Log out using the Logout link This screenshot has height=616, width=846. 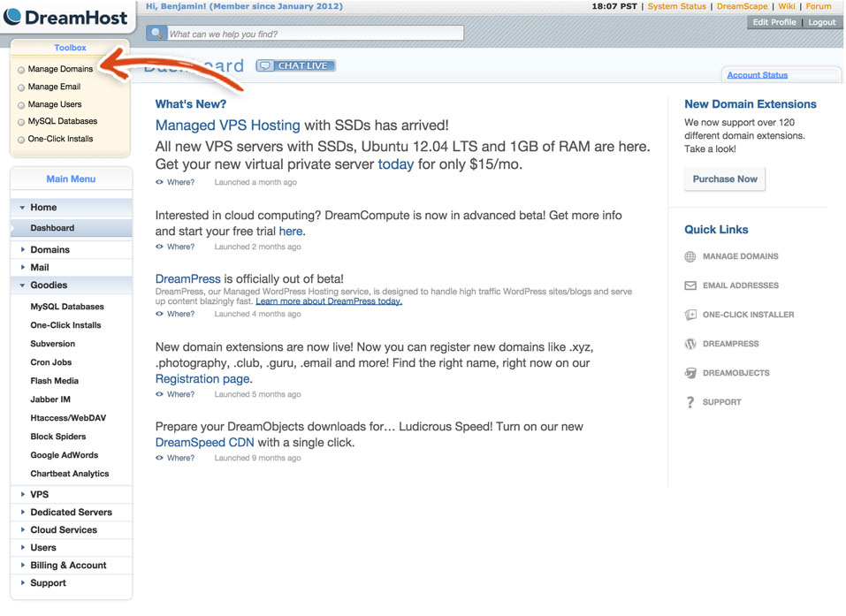pos(822,22)
